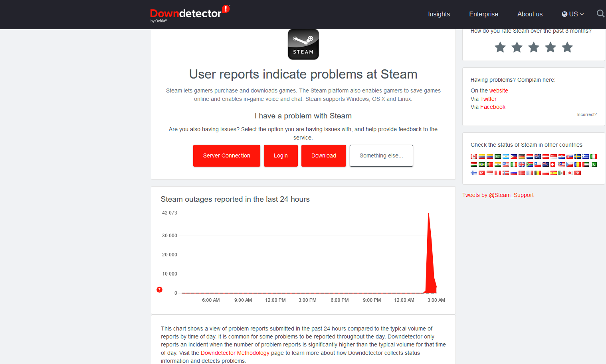Image resolution: width=606 pixels, height=364 pixels.
Task: Rate Steam three stars
Action: pos(534,47)
